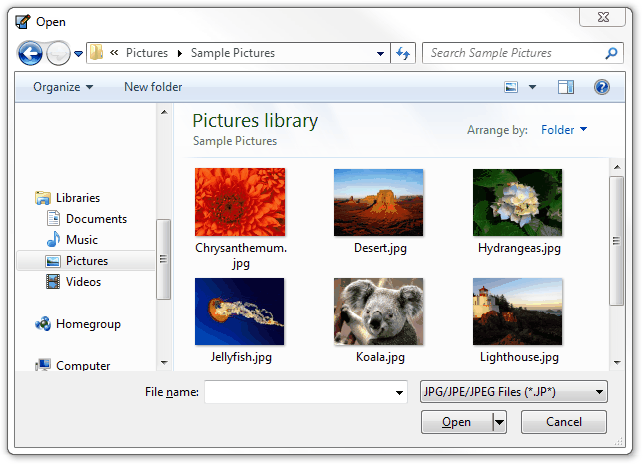This screenshot has height=464, width=643.
Task: Click the Koala.jpg file name label
Action: click(x=380, y=357)
